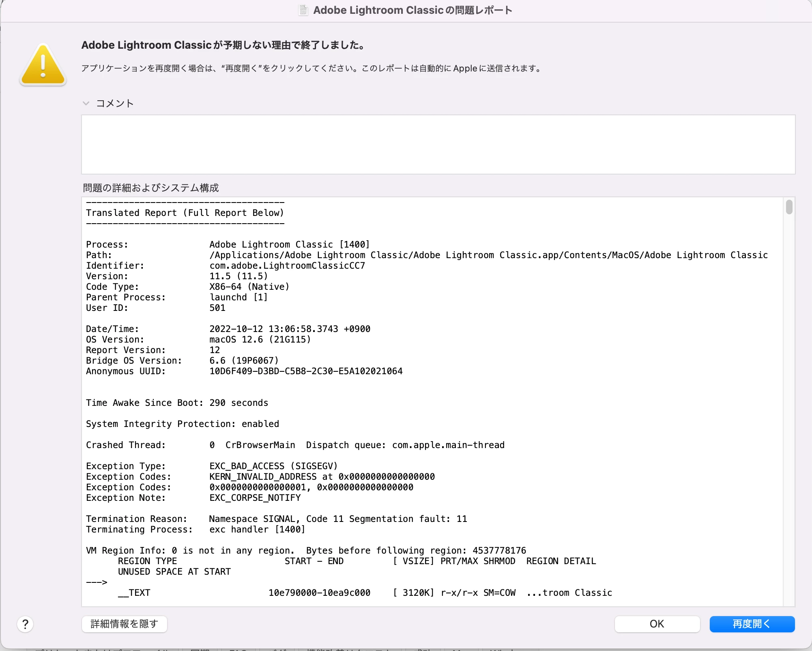
Task: Click the dialog title Adobe Lightroom Classicの問題レポート
Action: pos(412,10)
